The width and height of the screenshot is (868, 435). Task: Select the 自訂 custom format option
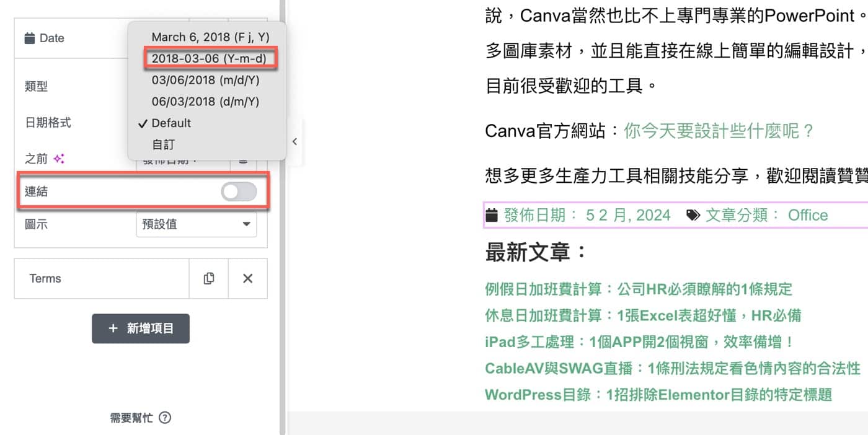click(164, 144)
